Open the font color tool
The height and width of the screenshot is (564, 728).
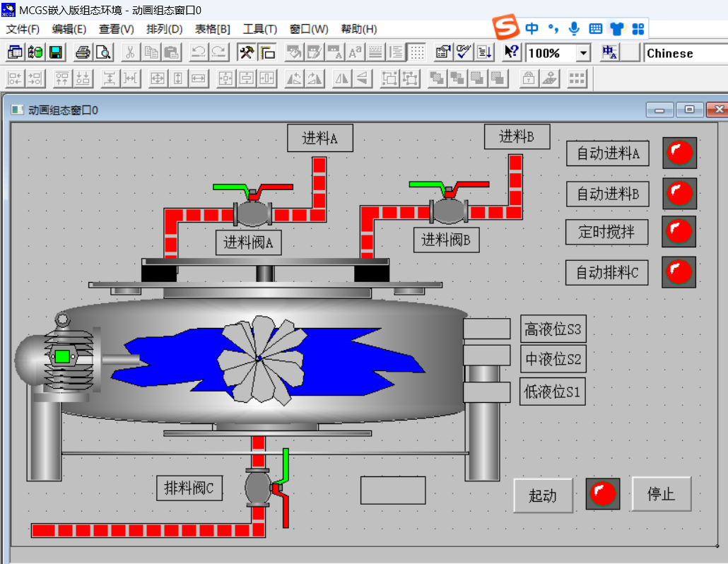tap(334, 52)
